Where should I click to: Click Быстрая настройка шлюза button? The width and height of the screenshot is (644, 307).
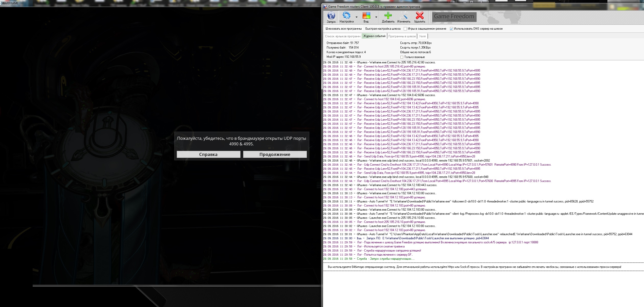click(x=383, y=29)
